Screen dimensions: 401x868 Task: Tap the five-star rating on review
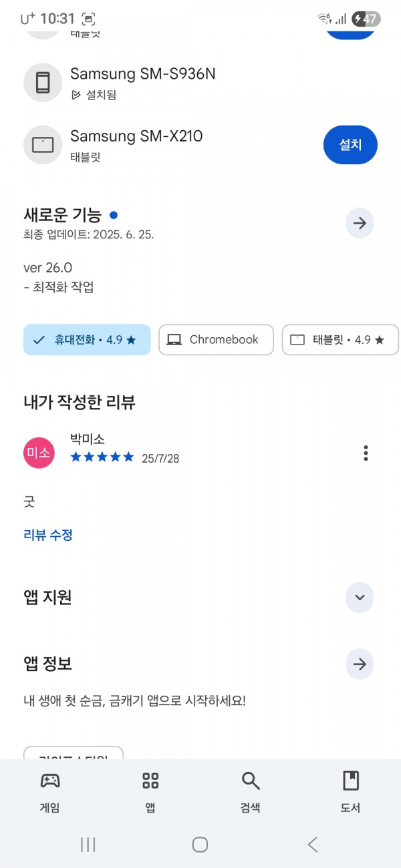coord(102,457)
